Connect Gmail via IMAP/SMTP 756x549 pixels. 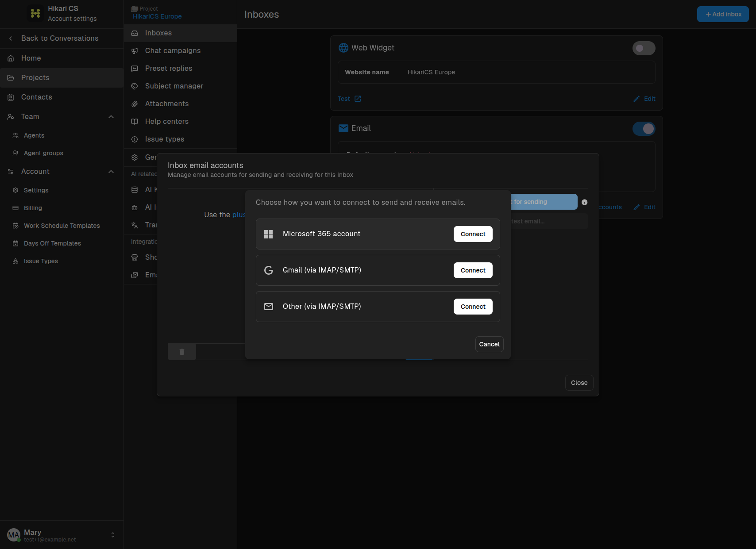tap(473, 270)
